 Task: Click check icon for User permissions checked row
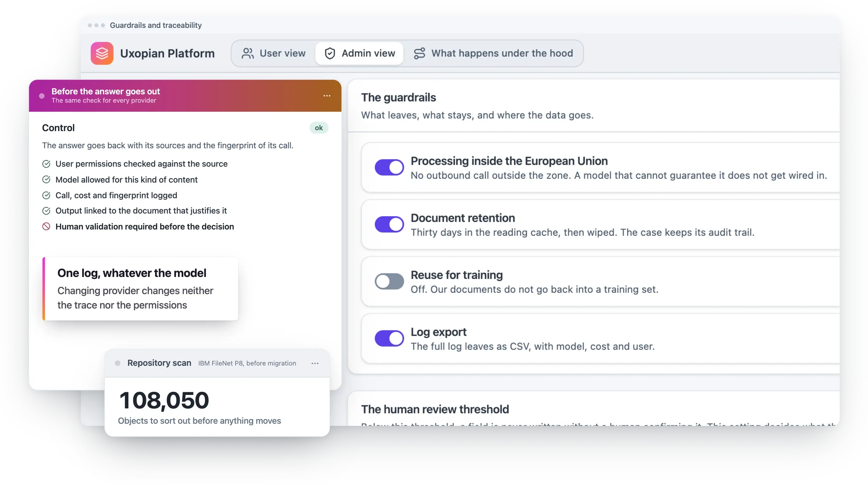coord(46,164)
